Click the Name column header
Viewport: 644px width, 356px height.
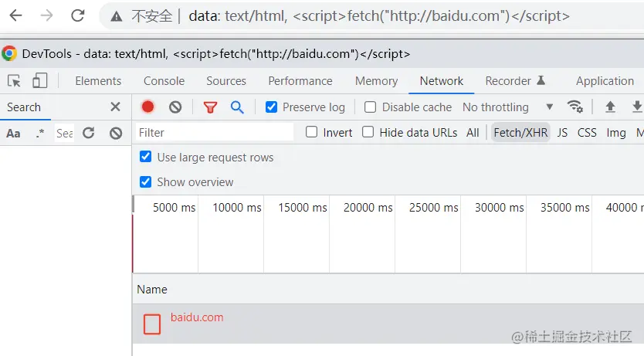coord(152,290)
